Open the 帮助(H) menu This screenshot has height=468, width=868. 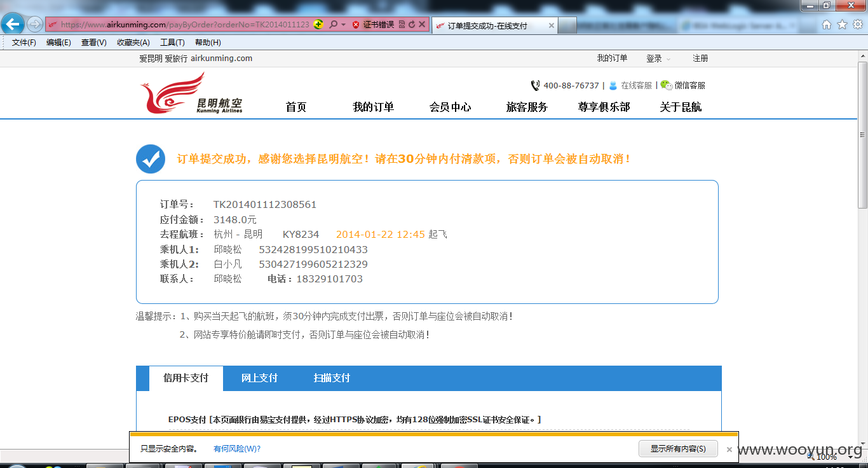[208, 43]
